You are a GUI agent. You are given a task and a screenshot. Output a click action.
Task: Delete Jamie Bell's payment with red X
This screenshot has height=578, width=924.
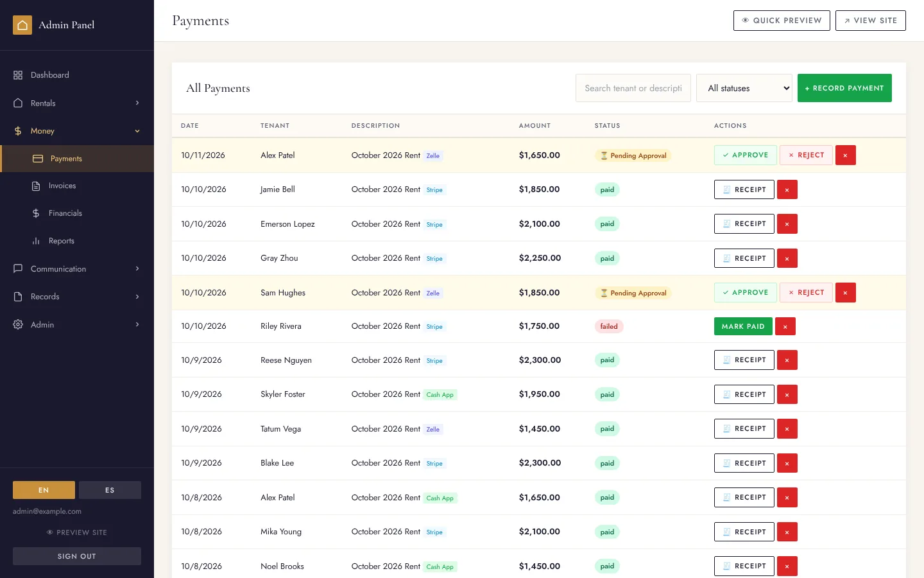787,189
